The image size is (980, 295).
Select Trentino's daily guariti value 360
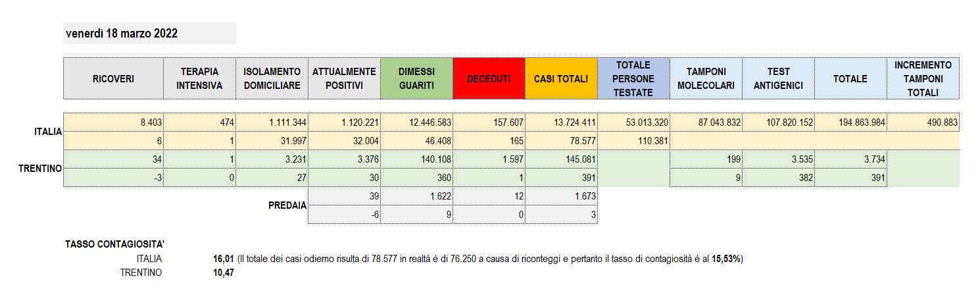(x=416, y=178)
